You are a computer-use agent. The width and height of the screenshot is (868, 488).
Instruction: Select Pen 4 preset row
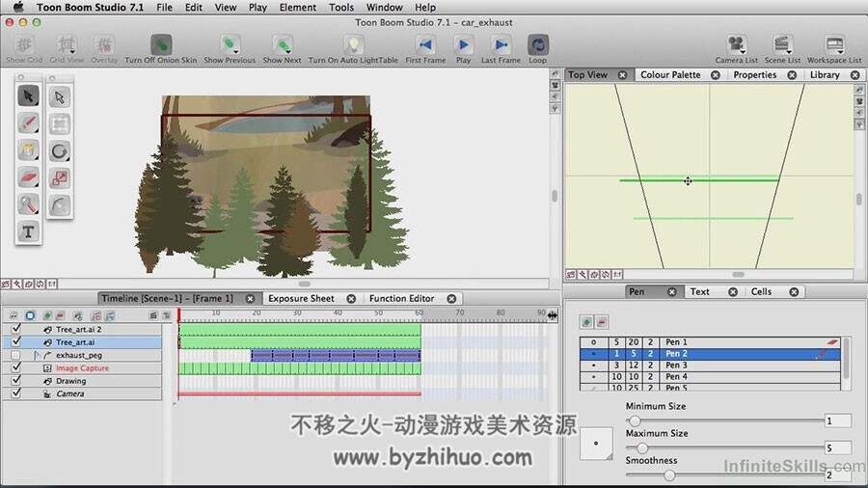point(710,377)
